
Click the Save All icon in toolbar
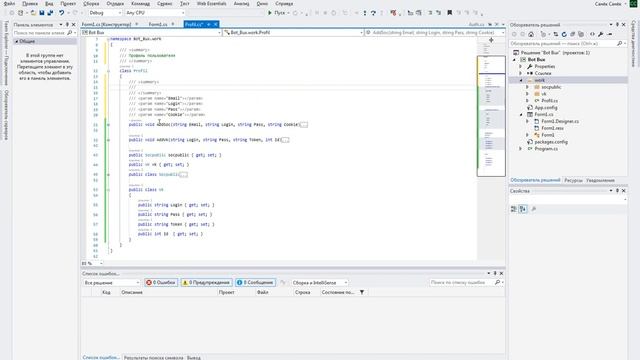[50, 13]
